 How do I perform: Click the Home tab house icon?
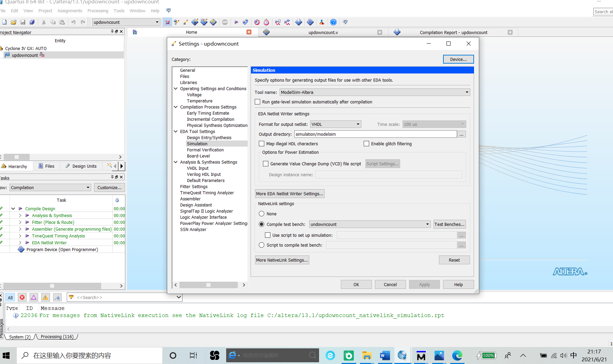point(135,32)
